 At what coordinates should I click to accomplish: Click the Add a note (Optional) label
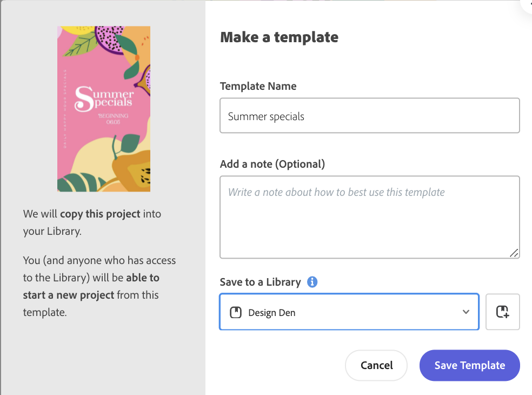coord(272,164)
